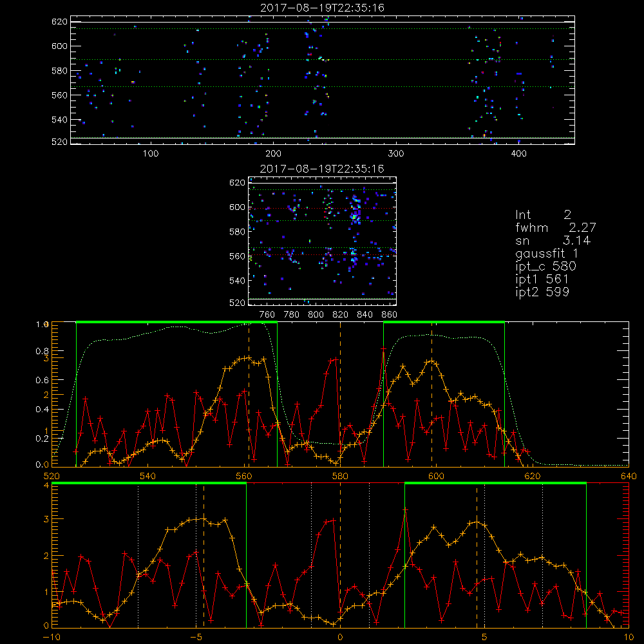The image size is (644, 644).
Task: Click y-axis label 0.8 on third plot
Action: [x=43, y=351]
